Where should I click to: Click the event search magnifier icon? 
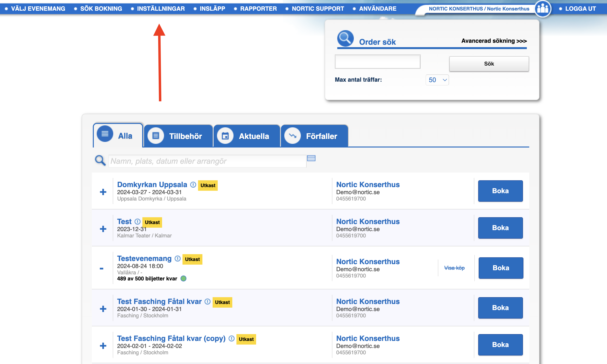click(x=100, y=160)
